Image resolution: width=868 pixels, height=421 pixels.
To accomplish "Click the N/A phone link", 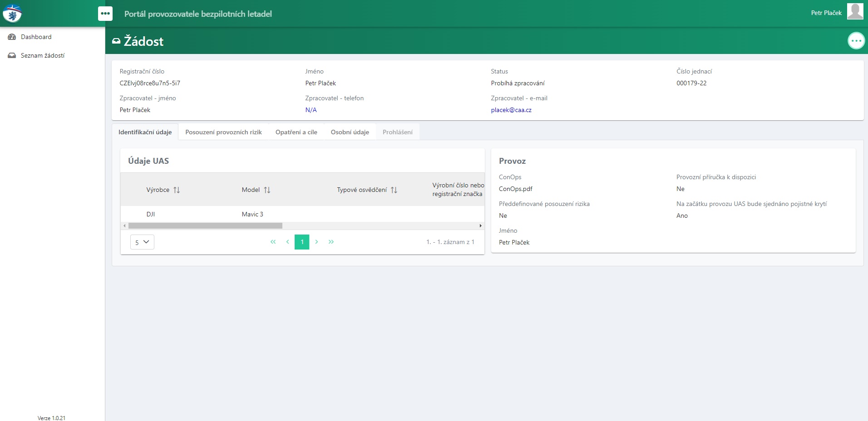I will point(311,110).
